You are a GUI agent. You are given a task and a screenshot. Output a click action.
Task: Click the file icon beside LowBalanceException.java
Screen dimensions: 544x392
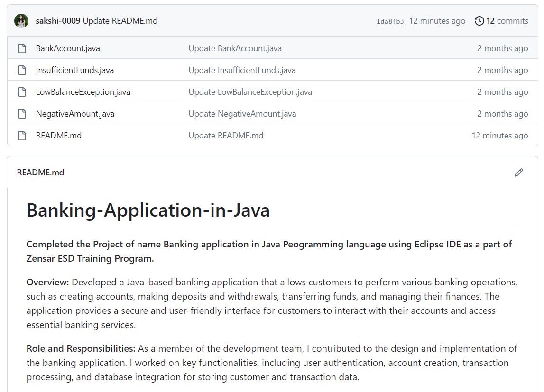[x=22, y=92]
